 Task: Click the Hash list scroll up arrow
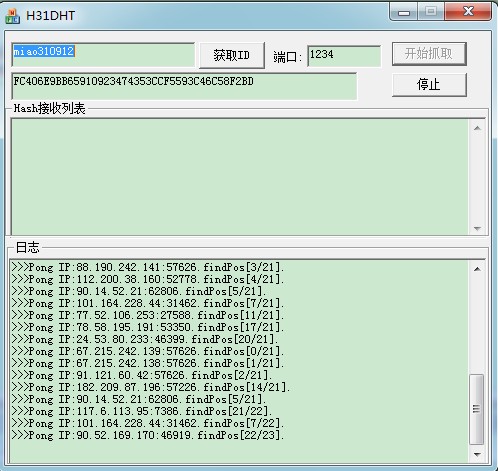tap(477, 128)
